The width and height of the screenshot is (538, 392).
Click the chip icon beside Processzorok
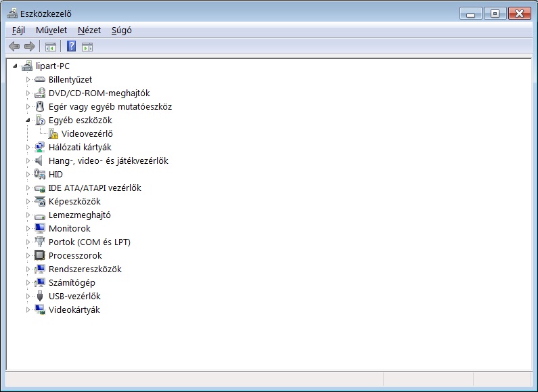[x=40, y=255]
